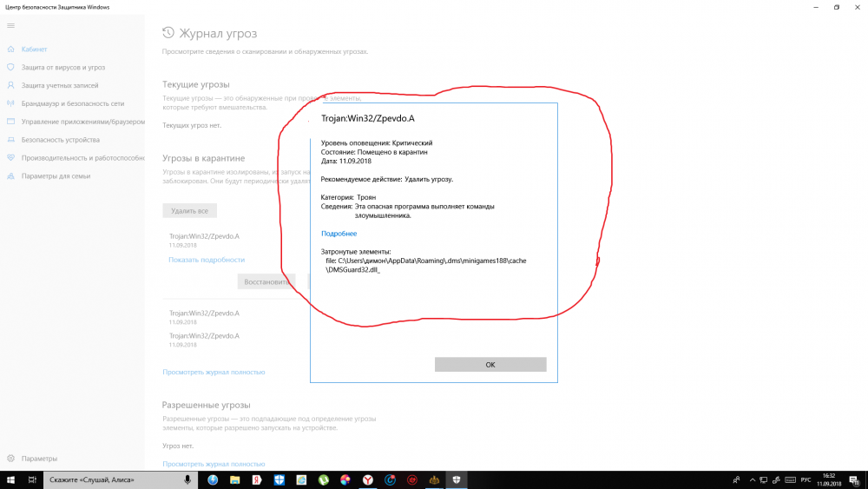The image size is (868, 489).
Task: Open Защита от вирусов и угроз
Action: [62, 67]
